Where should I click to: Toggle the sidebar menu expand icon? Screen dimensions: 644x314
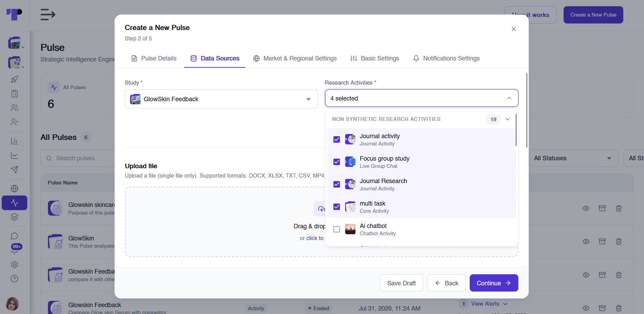pyautogui.click(x=48, y=15)
